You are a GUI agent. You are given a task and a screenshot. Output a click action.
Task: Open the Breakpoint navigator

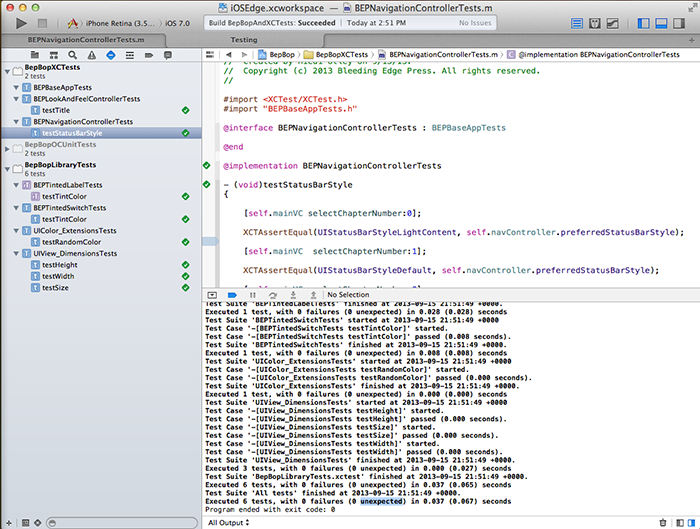(x=149, y=55)
